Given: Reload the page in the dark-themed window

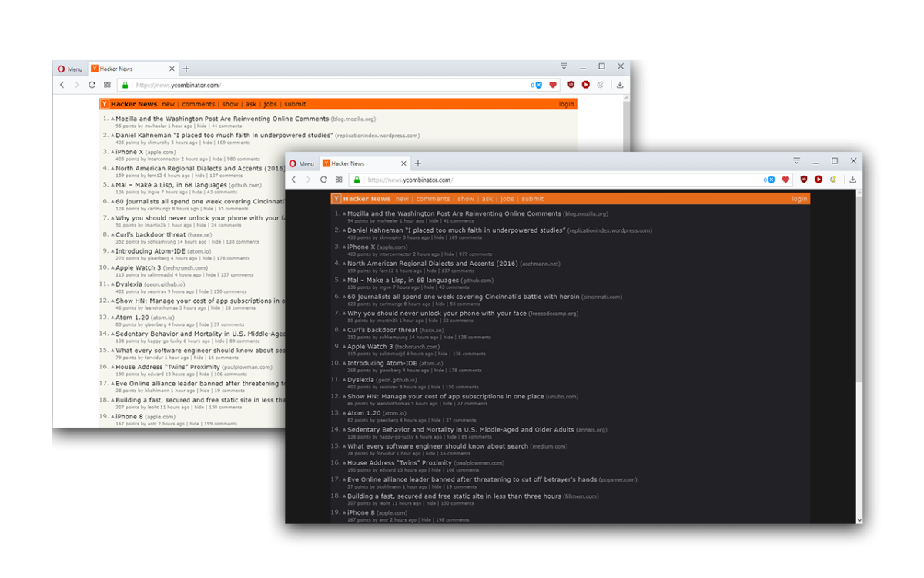Looking at the screenshot, I should [x=323, y=180].
